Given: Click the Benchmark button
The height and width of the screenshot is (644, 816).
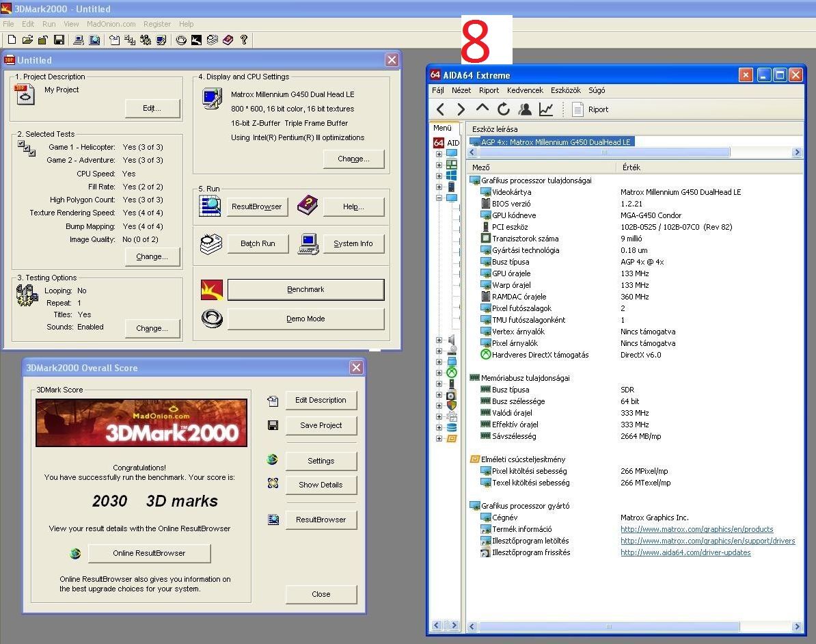Looking at the screenshot, I should [306, 289].
